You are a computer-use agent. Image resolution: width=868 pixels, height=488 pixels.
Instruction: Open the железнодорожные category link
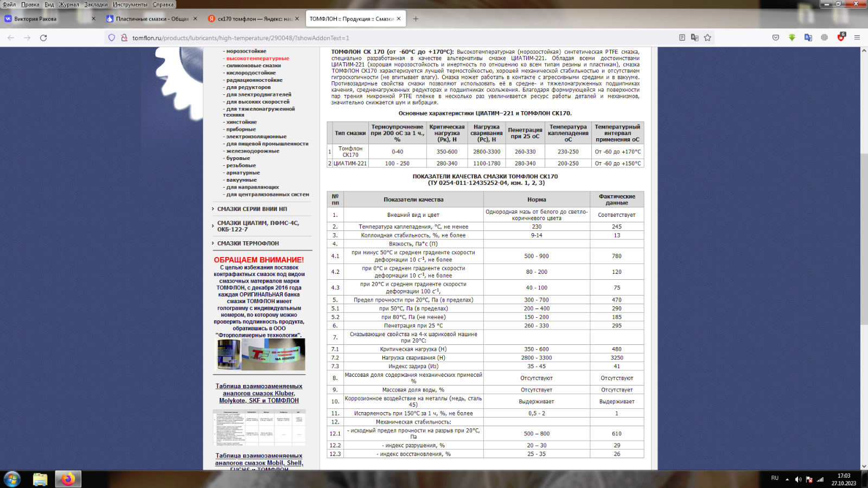click(252, 151)
